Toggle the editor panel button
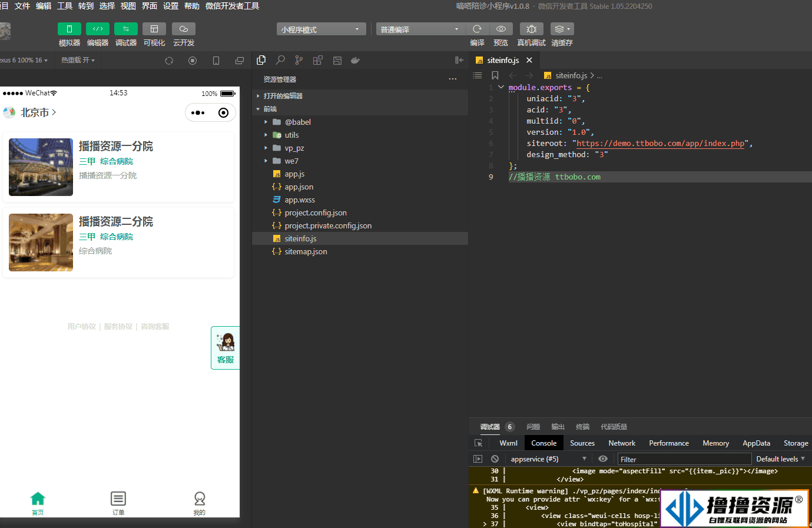This screenshot has width=812, height=528. tap(98, 29)
